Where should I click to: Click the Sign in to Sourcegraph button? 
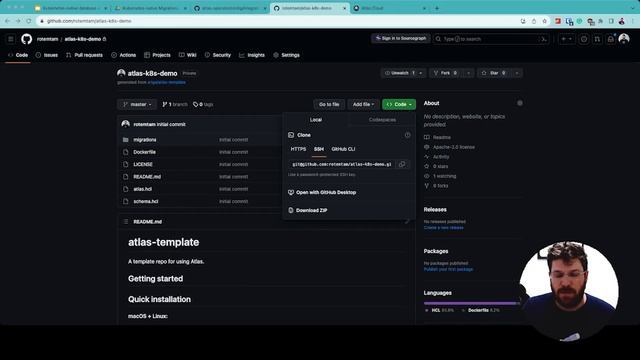(400, 38)
